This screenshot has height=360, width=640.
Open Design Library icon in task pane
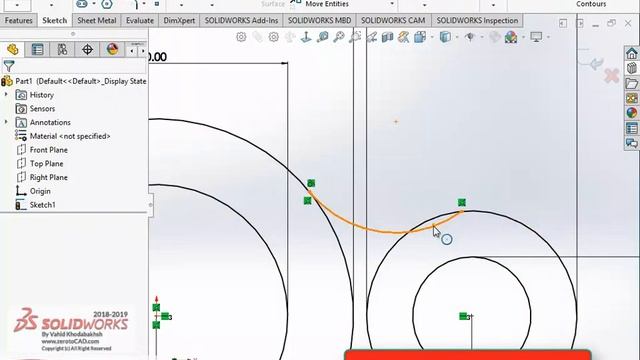632,68
